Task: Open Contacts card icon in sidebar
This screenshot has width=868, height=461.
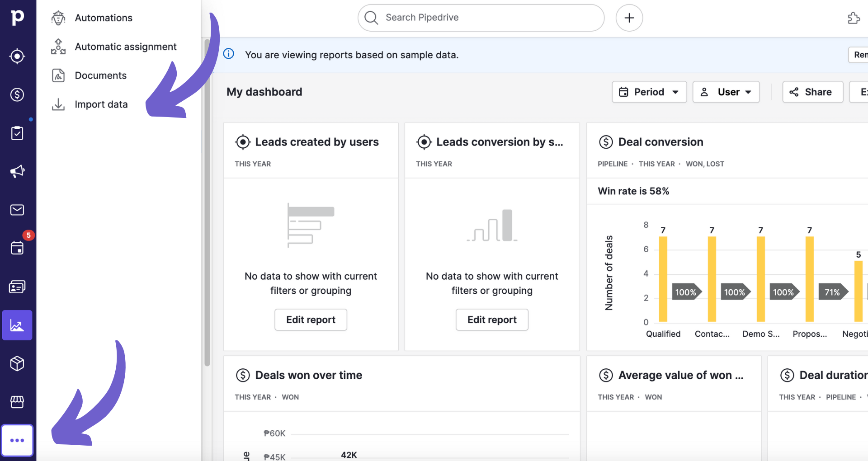Action: (x=17, y=287)
